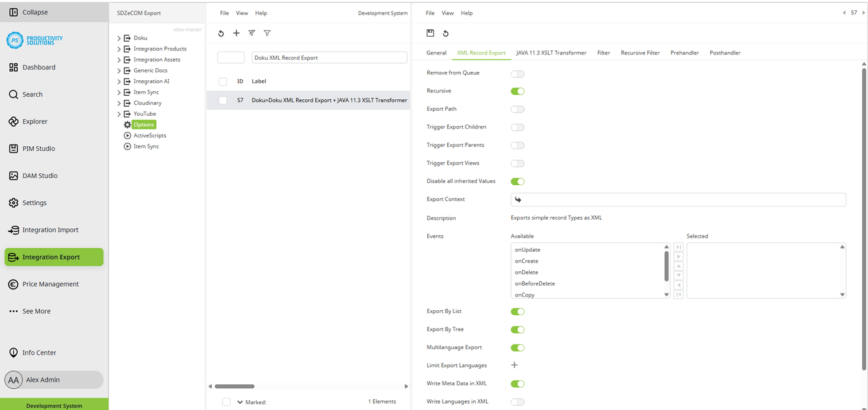This screenshot has height=410, width=868.
Task: Disable the Recursive toggle
Action: (517, 91)
